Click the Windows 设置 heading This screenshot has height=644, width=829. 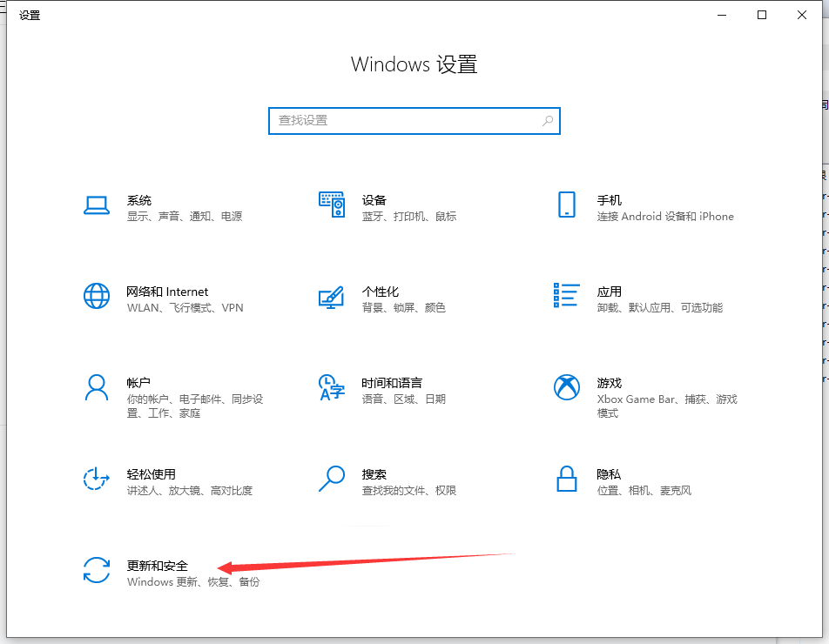(x=414, y=64)
